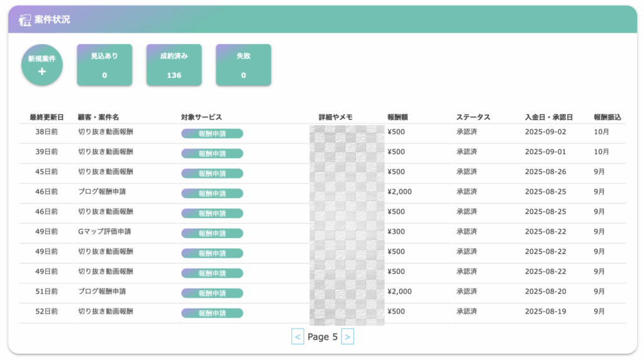Click the 案件状況 header icon
The height and width of the screenshot is (362, 644).
pos(25,20)
